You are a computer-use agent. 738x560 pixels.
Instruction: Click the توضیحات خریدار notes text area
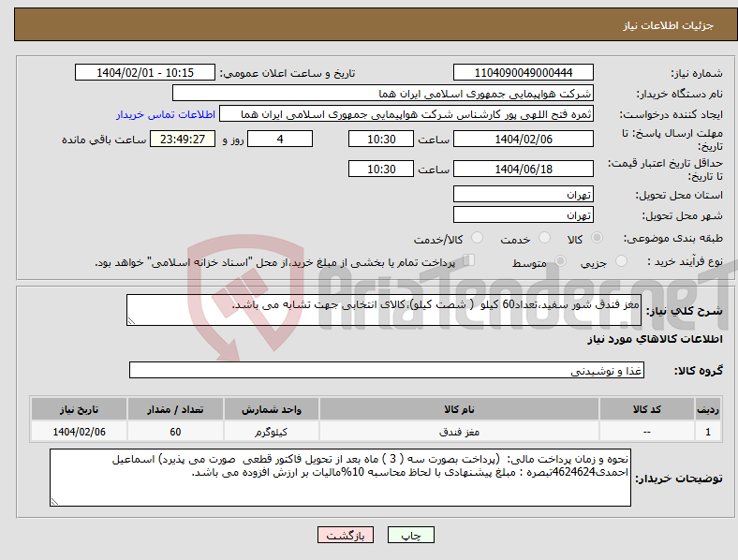(340, 478)
